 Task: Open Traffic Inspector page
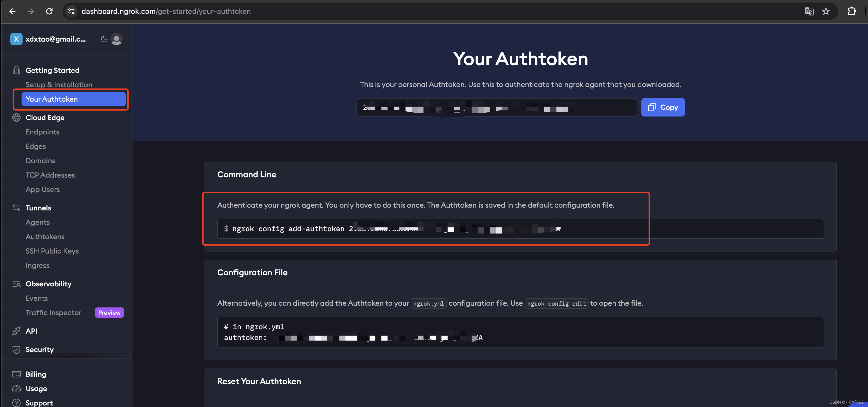click(x=54, y=312)
